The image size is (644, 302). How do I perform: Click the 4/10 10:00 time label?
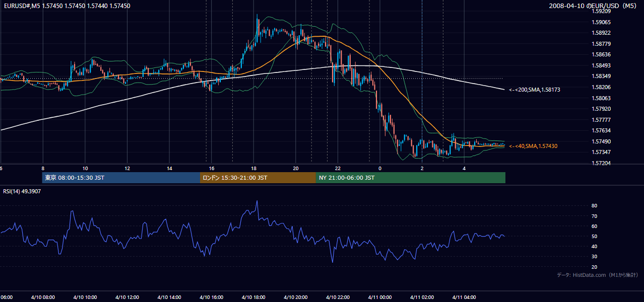[x=85, y=297]
